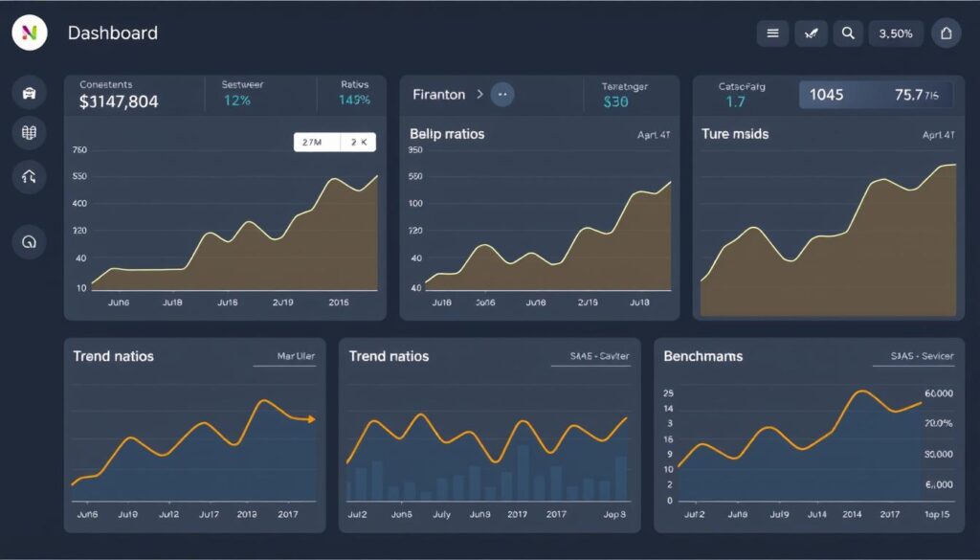Screen dimensions: 980x560
Task: Open the dashboard app logo in the sidebar
Action: pos(29,33)
